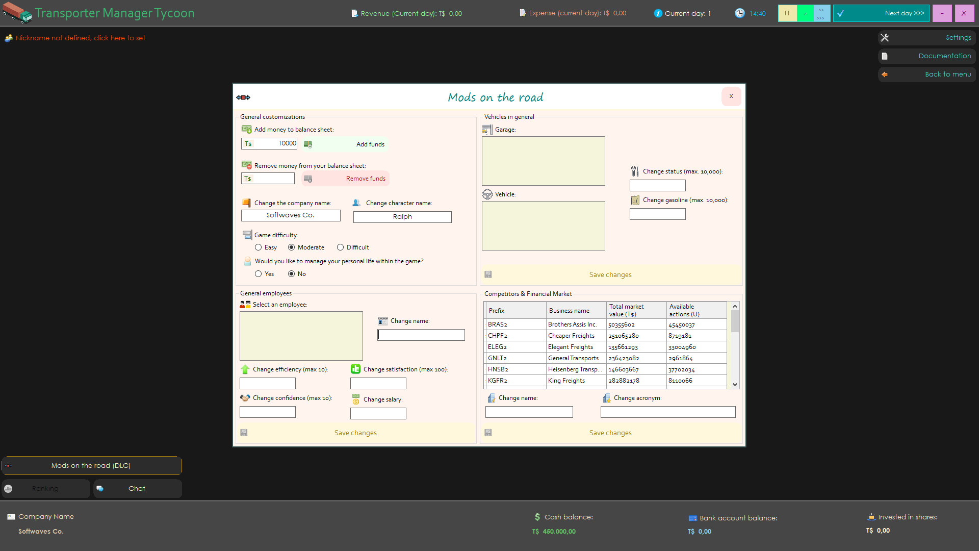The height and width of the screenshot is (551, 980).
Task: Set your nickname via the red link
Action: point(80,38)
